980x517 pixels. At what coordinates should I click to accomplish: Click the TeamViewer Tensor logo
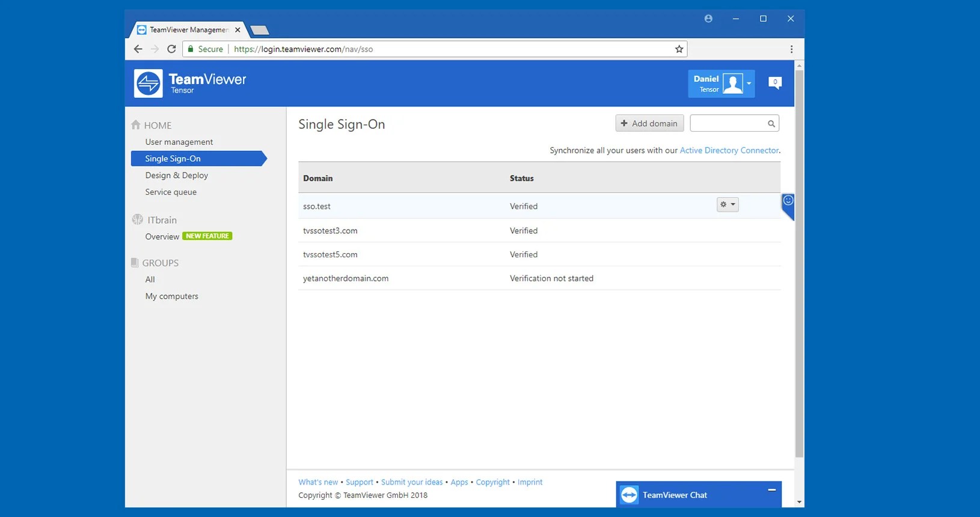click(190, 83)
